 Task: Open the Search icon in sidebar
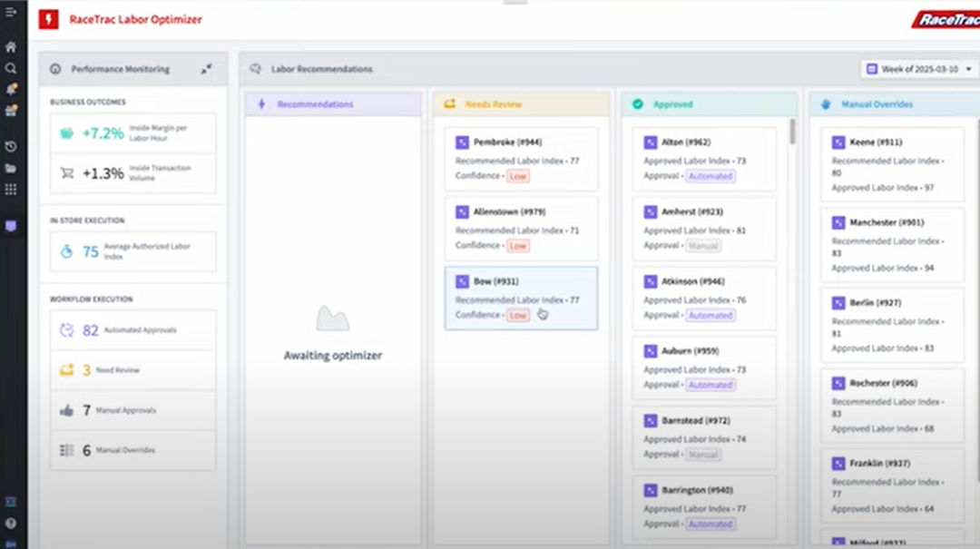(x=11, y=68)
